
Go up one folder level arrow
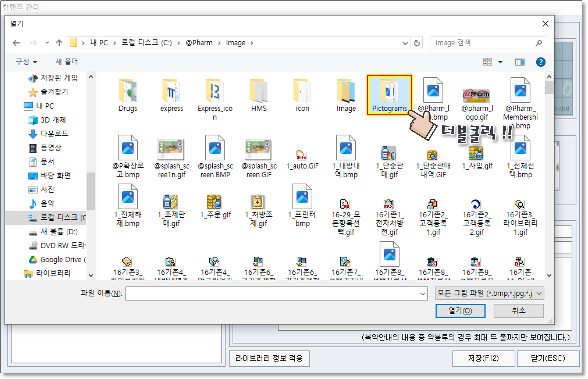pyautogui.click(x=59, y=43)
